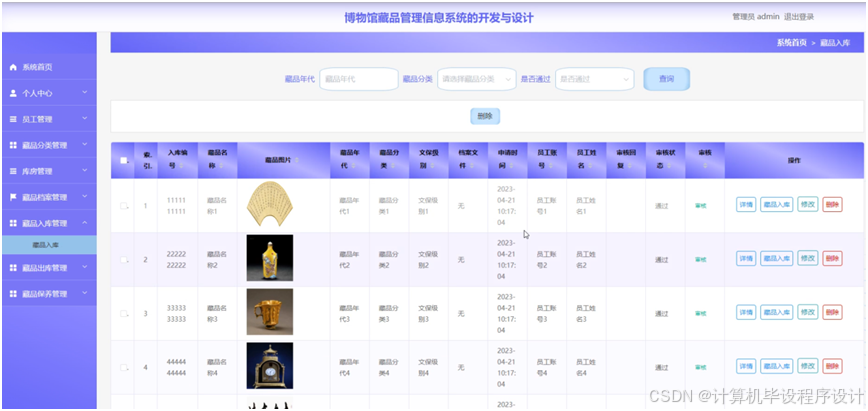Click 管理员 admin user label

coord(756,17)
